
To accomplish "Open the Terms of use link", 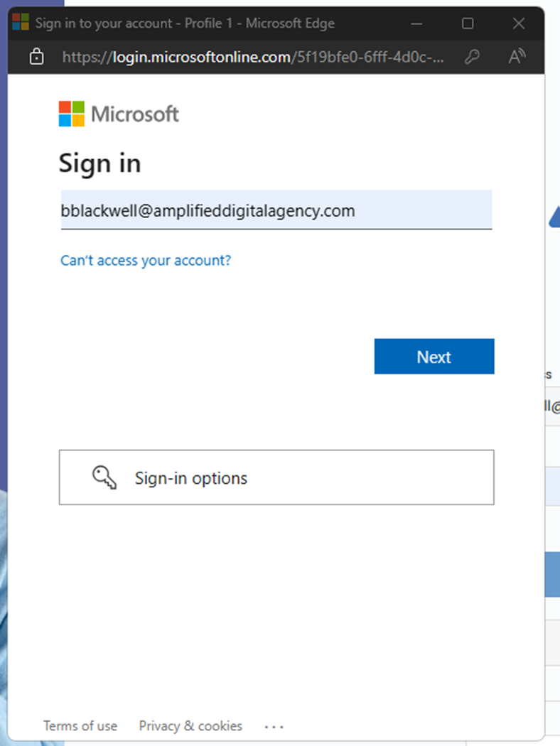I will pyautogui.click(x=80, y=725).
